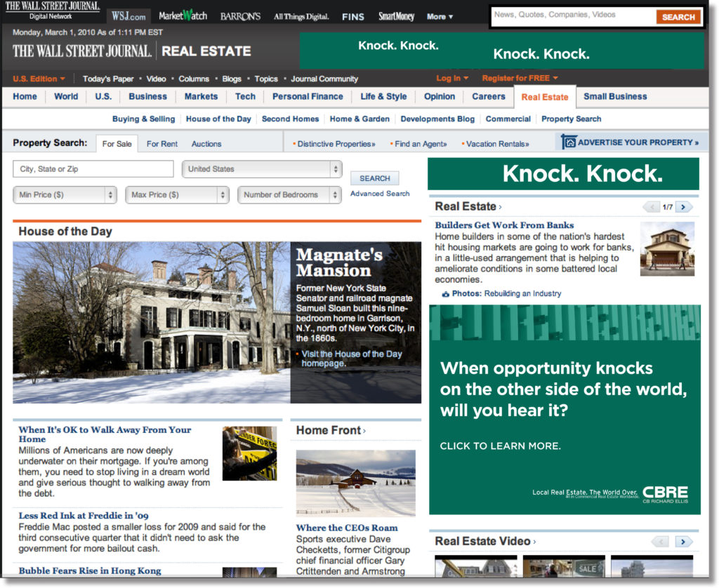Click the Advertise Your Property button

(x=631, y=142)
